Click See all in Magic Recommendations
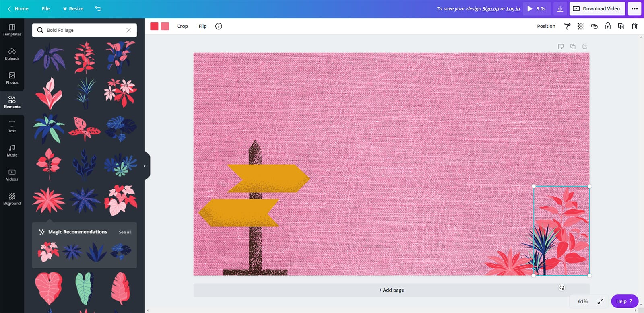The image size is (644, 313). pos(125,232)
